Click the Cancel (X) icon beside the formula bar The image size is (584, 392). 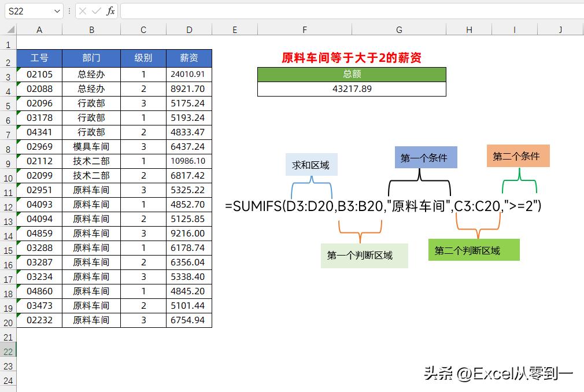82,11
